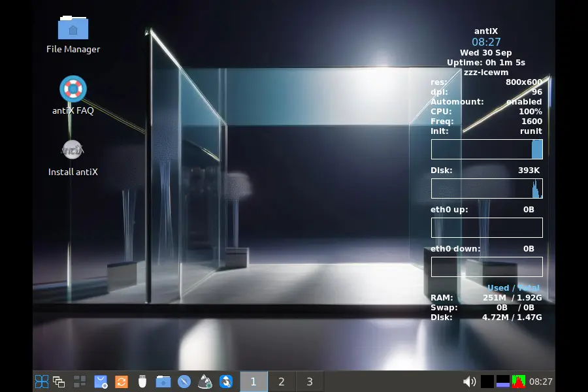Click the RAM '251M / 1.92G' value
The height and width of the screenshot is (392, 588).
[512, 297]
